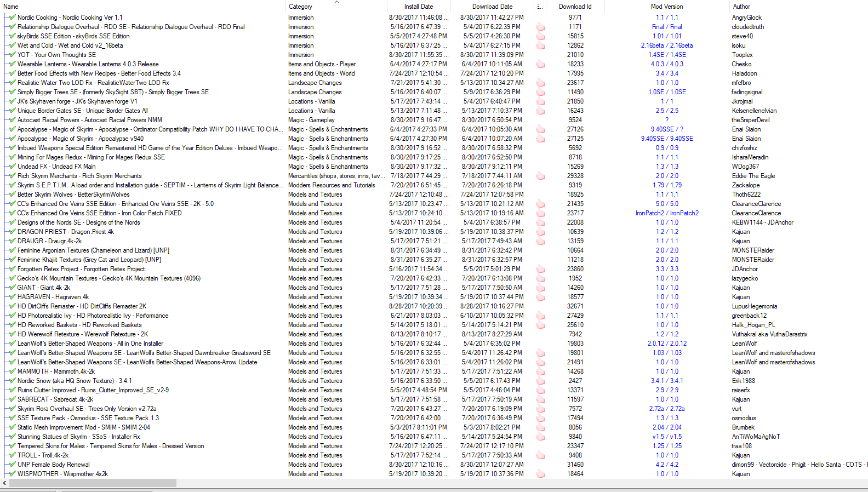Sort by the Download Id column header
Viewport: 868px width, 492px height.
[x=575, y=7]
